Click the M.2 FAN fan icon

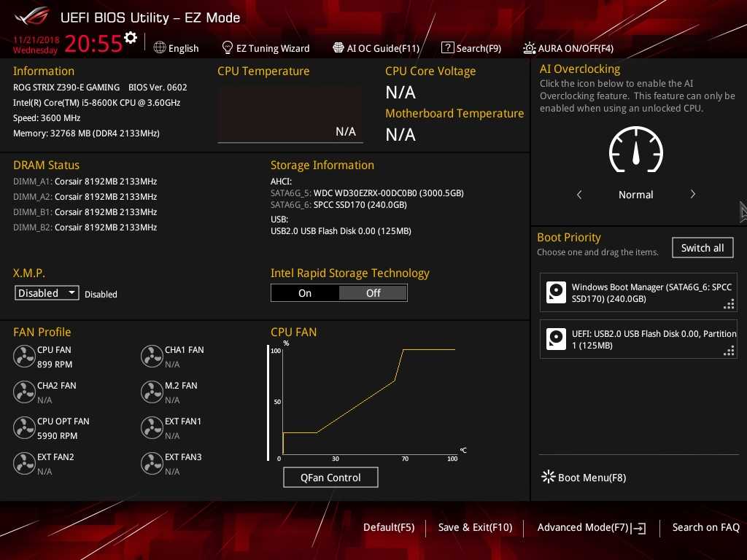(152, 392)
